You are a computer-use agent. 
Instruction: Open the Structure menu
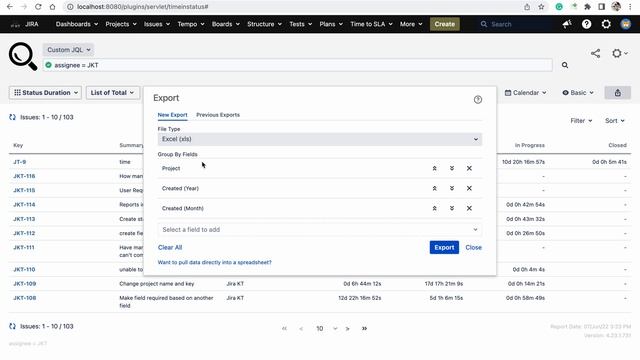click(x=264, y=24)
